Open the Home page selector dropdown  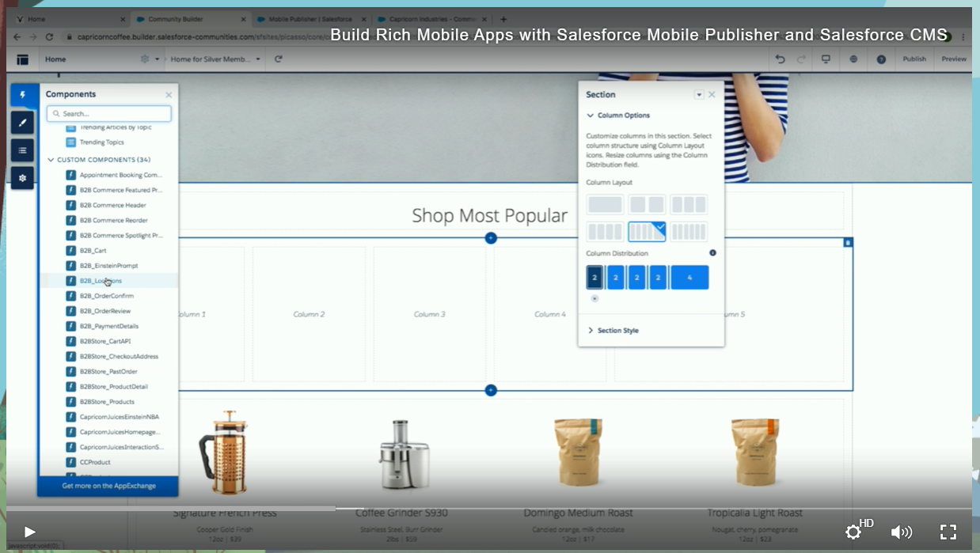click(55, 59)
